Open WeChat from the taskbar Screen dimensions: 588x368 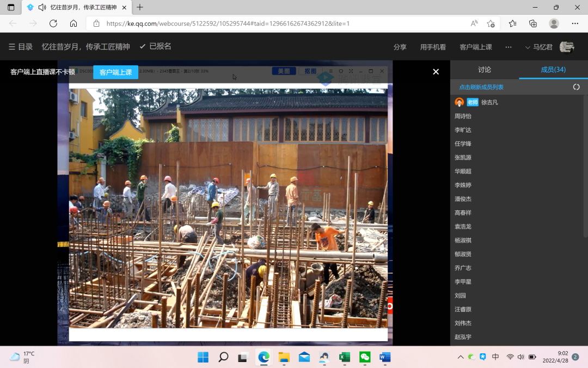pyautogui.click(x=365, y=357)
